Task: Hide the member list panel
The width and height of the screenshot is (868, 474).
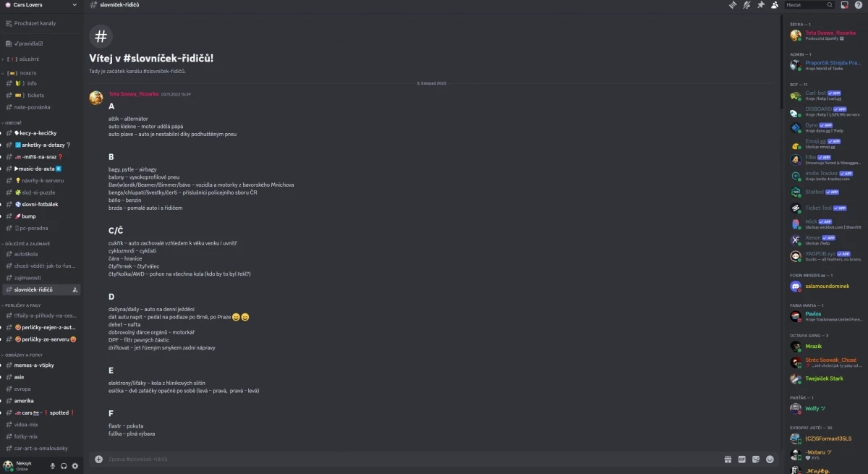Action: 775,4
